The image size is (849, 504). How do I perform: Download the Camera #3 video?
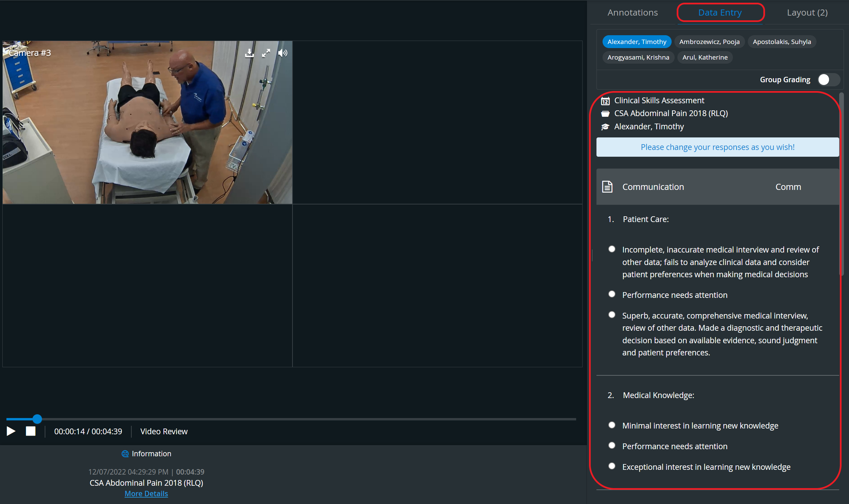tap(249, 53)
